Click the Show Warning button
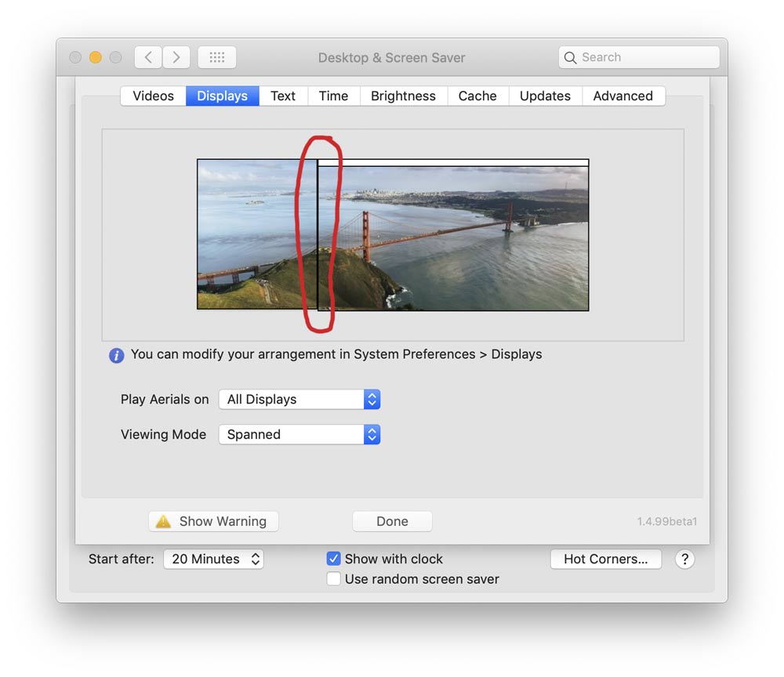 click(213, 521)
